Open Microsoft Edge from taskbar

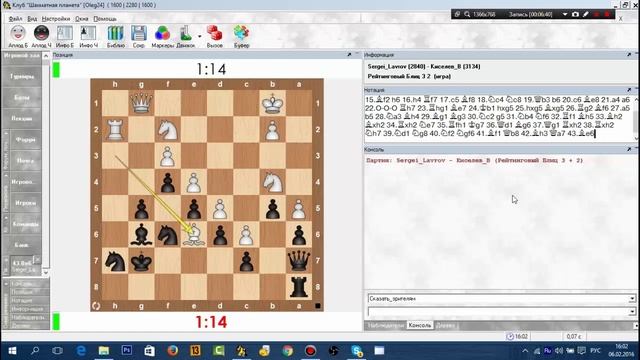point(81,351)
